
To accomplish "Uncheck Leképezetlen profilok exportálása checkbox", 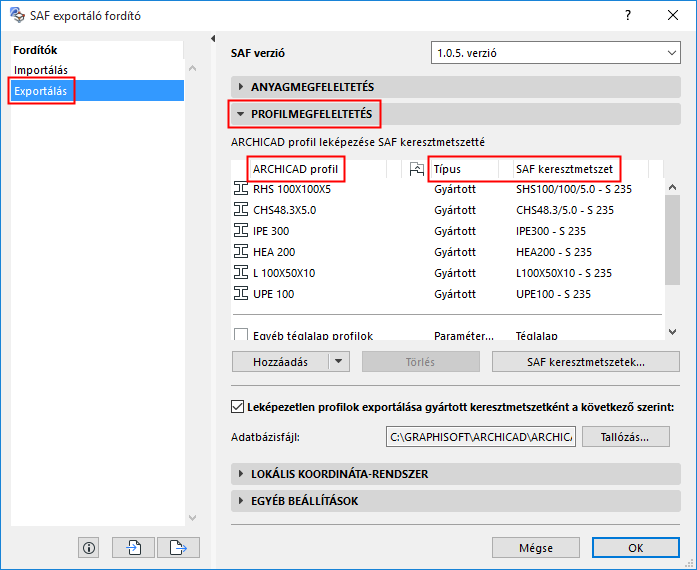I will 237,406.
